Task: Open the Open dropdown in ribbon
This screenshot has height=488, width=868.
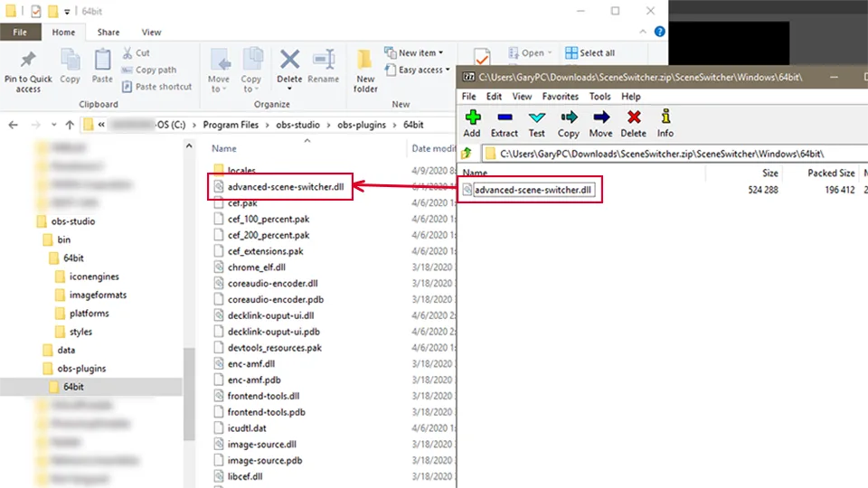Action: pos(531,52)
